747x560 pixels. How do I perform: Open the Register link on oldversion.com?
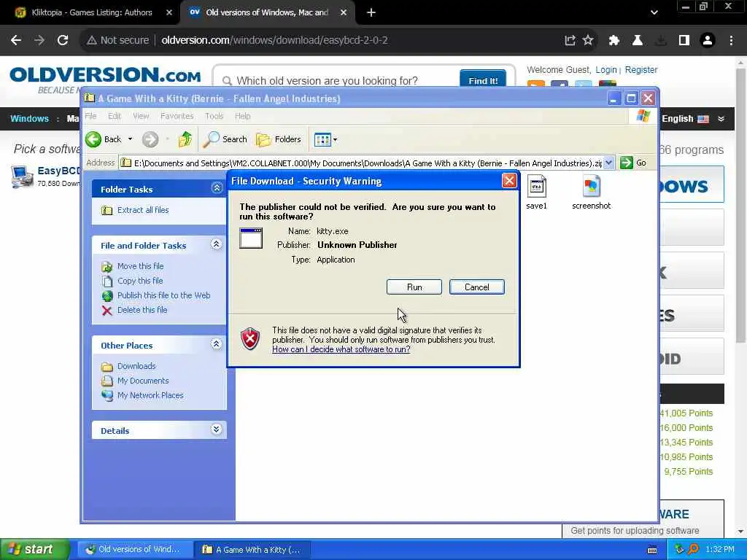pos(640,70)
